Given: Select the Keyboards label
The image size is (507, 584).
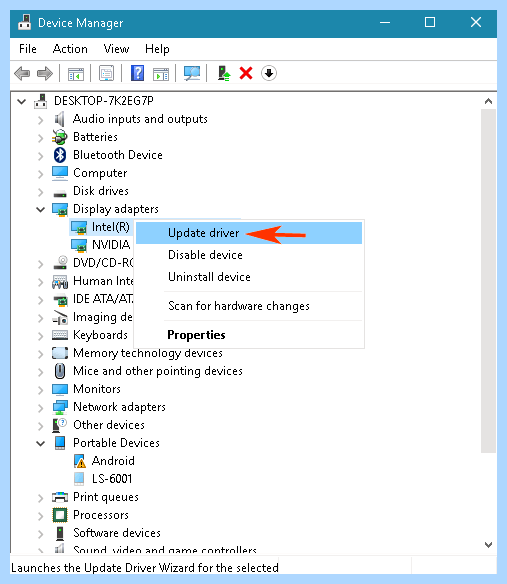Looking at the screenshot, I should pyautogui.click(x=101, y=335).
